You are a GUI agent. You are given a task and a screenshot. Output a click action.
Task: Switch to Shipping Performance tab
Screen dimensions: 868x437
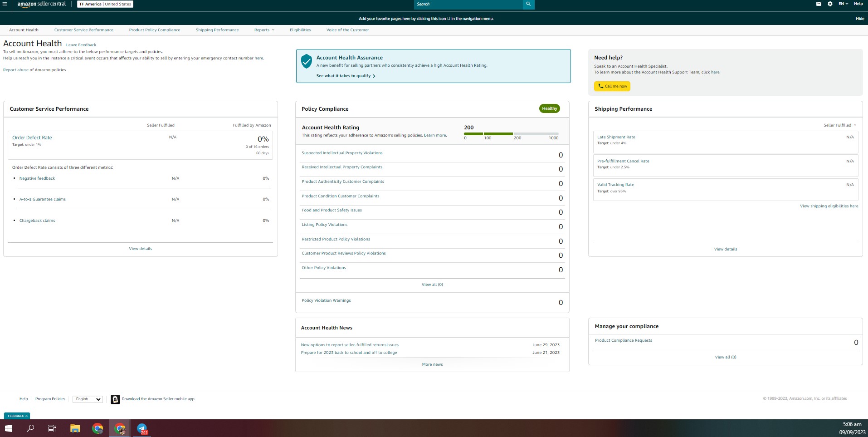(217, 30)
